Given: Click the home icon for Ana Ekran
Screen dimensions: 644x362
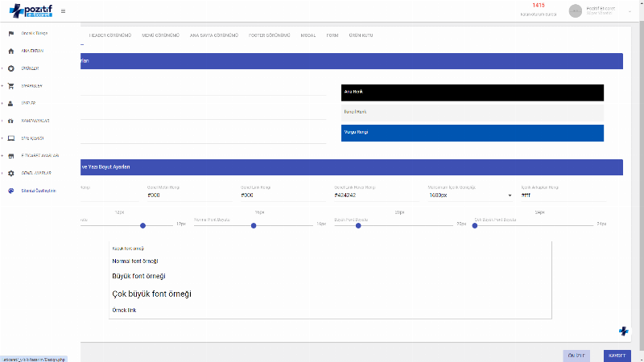Looking at the screenshot, I should [11, 51].
